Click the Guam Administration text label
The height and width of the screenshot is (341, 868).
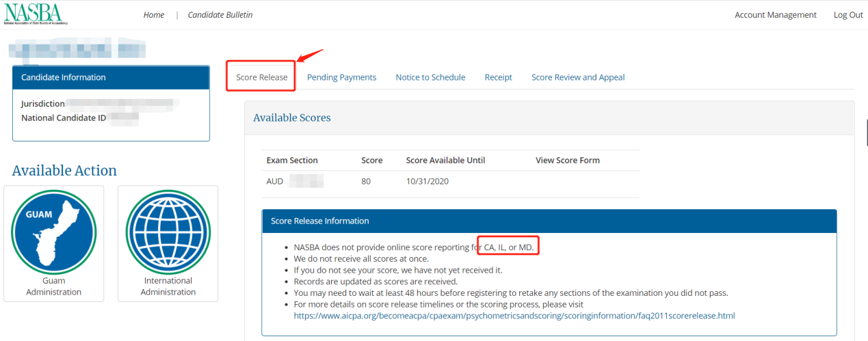pyautogui.click(x=54, y=286)
